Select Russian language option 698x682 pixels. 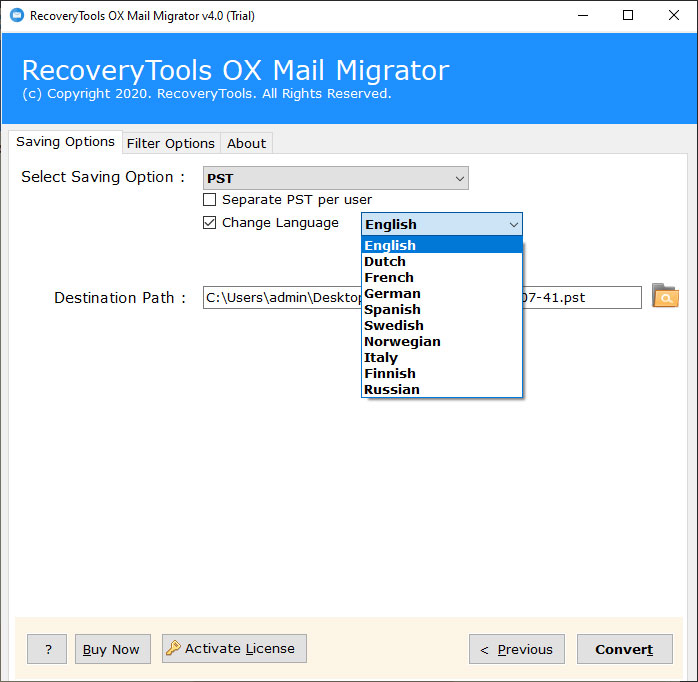click(442, 390)
